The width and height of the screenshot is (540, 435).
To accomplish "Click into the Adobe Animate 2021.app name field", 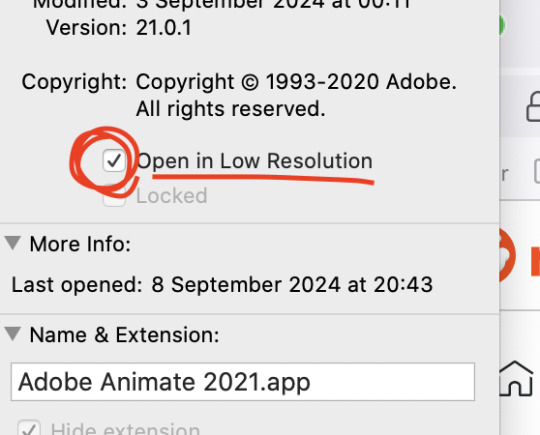I will [x=243, y=382].
